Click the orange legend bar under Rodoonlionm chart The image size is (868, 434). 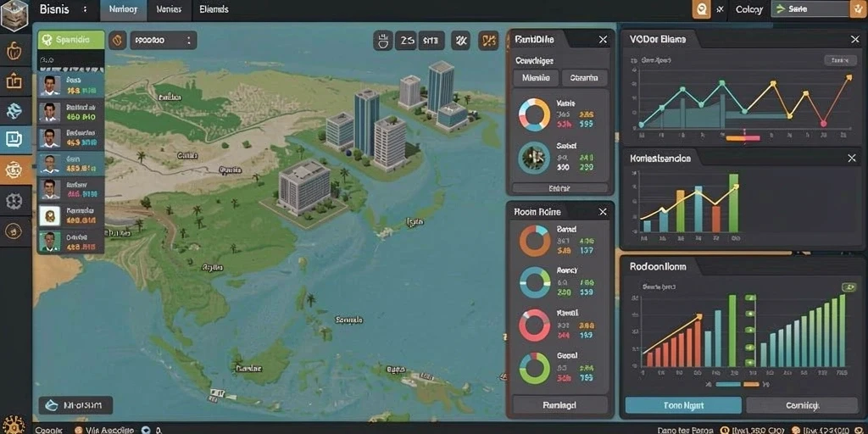click(x=751, y=384)
